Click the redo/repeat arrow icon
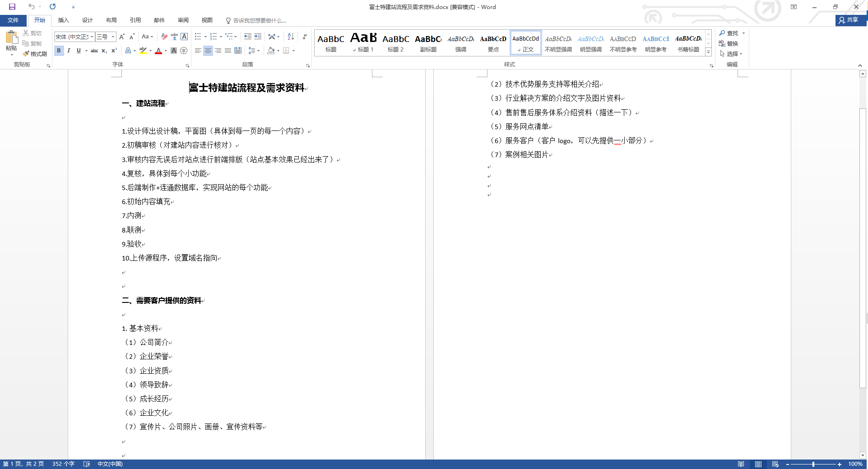Image resolution: width=868 pixels, height=469 pixels. (53, 7)
